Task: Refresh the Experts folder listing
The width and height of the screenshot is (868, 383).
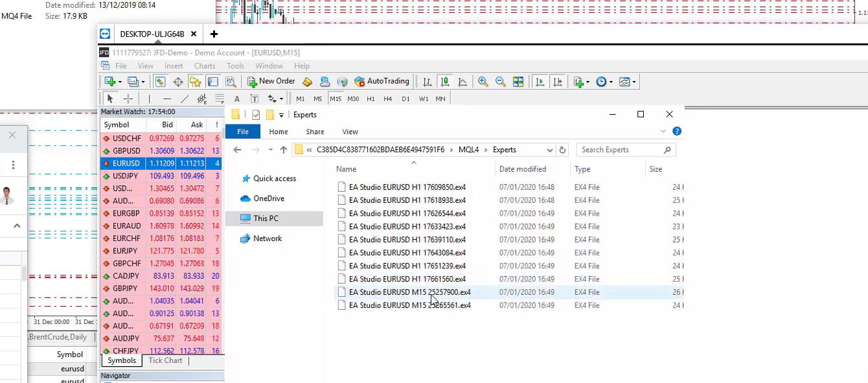Action: [562, 149]
